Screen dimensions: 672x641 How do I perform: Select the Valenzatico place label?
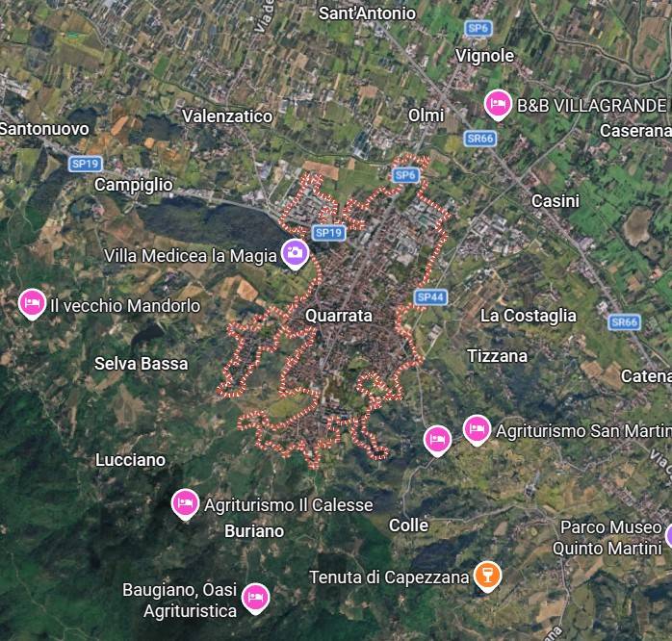pyautogui.click(x=227, y=116)
